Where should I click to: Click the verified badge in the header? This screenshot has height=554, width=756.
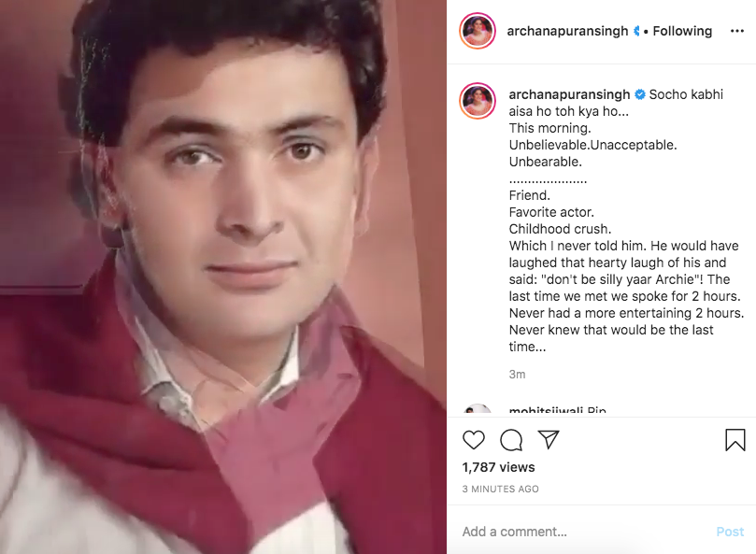tap(636, 31)
